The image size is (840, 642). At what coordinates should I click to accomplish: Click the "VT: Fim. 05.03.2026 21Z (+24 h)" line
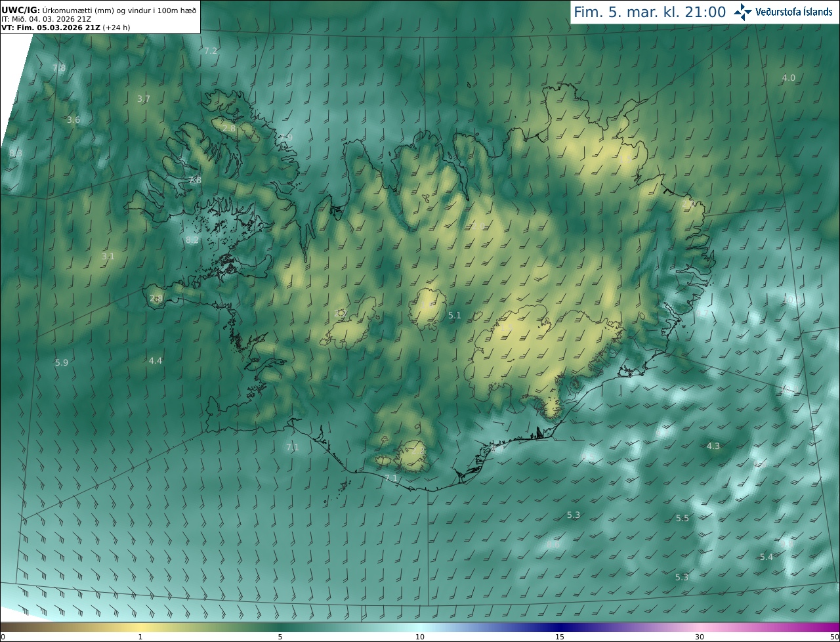point(64,28)
